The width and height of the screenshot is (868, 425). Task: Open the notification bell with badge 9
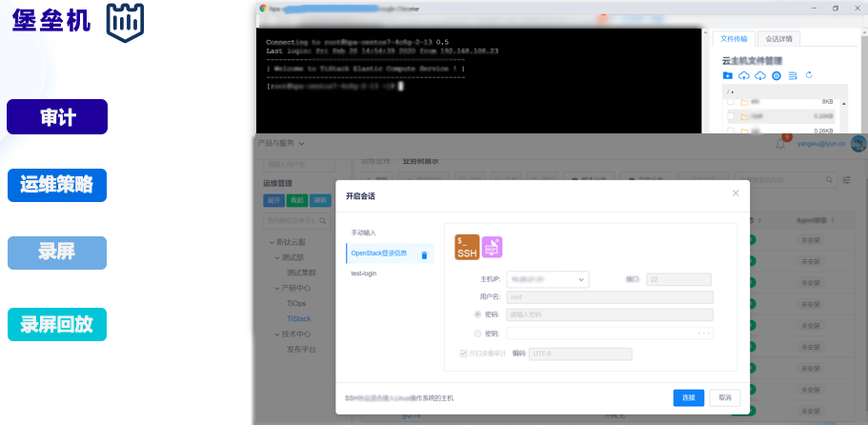pyautogui.click(x=780, y=144)
